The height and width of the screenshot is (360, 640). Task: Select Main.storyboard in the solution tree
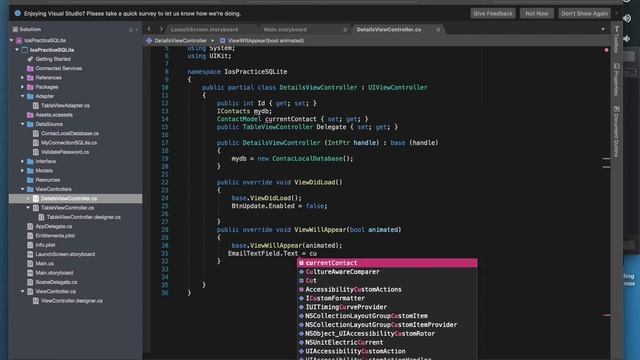click(54, 273)
